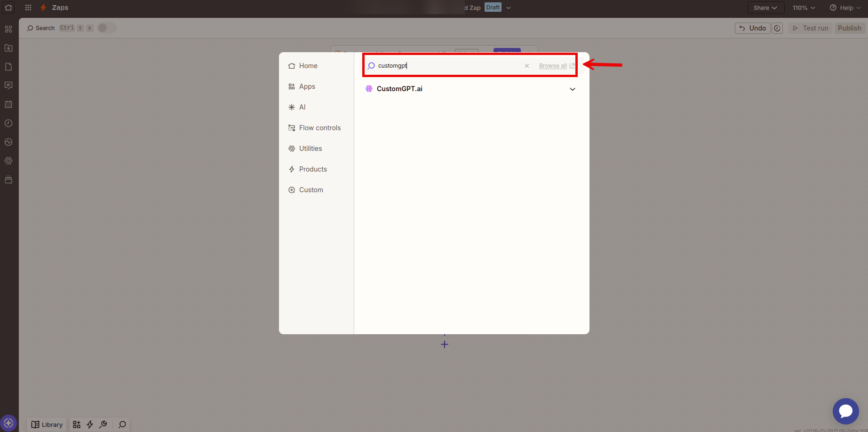This screenshot has width=868, height=432.
Task: Open the activity pulse icon in sidebar
Action: (x=8, y=142)
